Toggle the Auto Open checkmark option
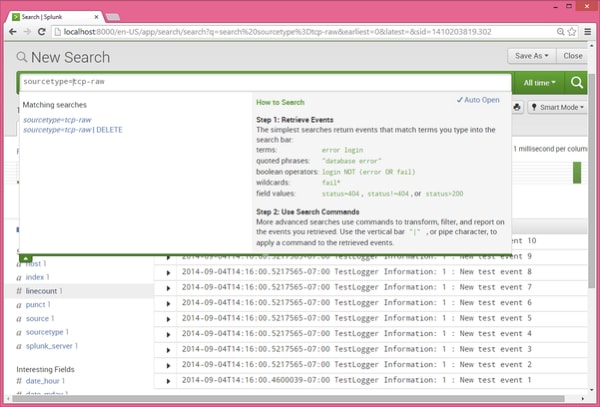Viewport: 600px width, 407px height. 478,100
